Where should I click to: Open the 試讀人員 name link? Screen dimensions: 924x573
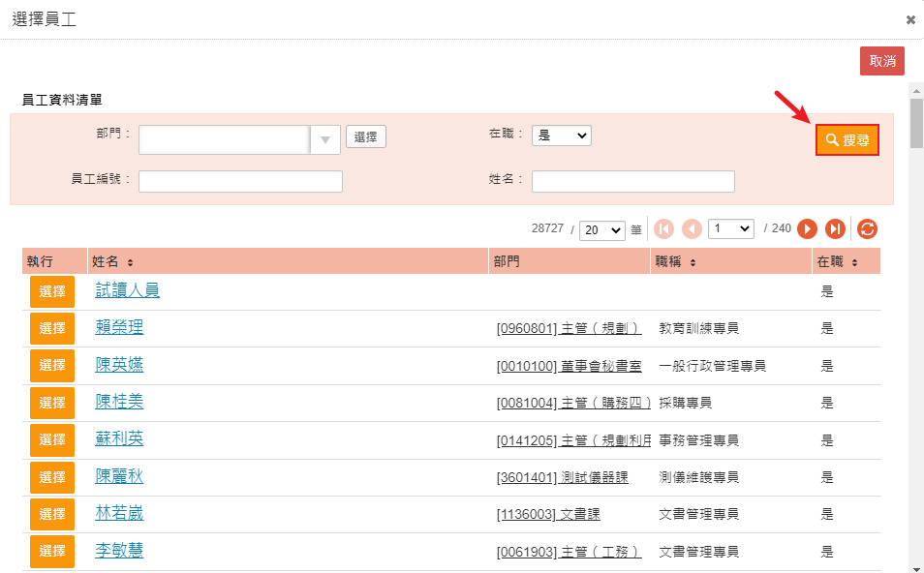point(127,289)
